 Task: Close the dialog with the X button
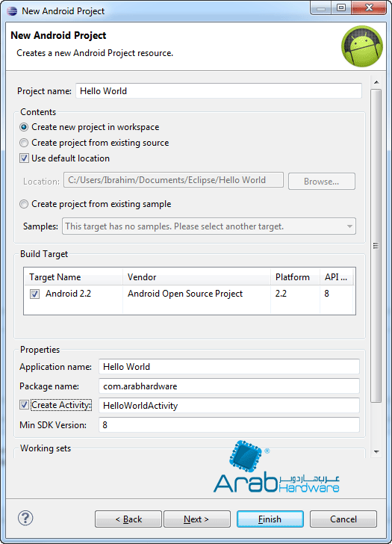click(369, 7)
